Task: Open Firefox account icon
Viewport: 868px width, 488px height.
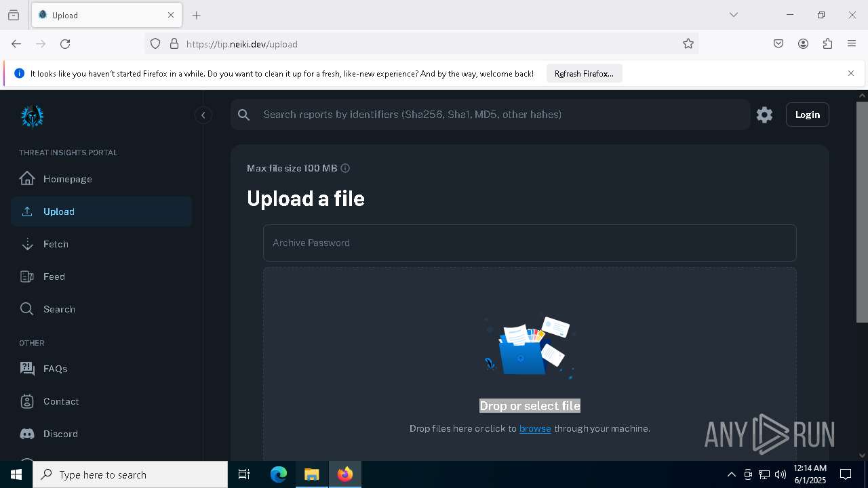Action: coord(803,44)
